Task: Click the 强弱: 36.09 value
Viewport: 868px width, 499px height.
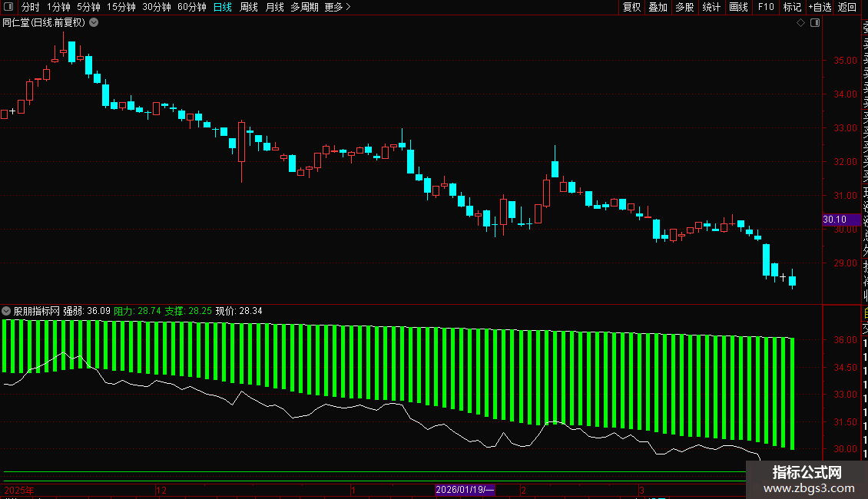Action: [x=87, y=311]
